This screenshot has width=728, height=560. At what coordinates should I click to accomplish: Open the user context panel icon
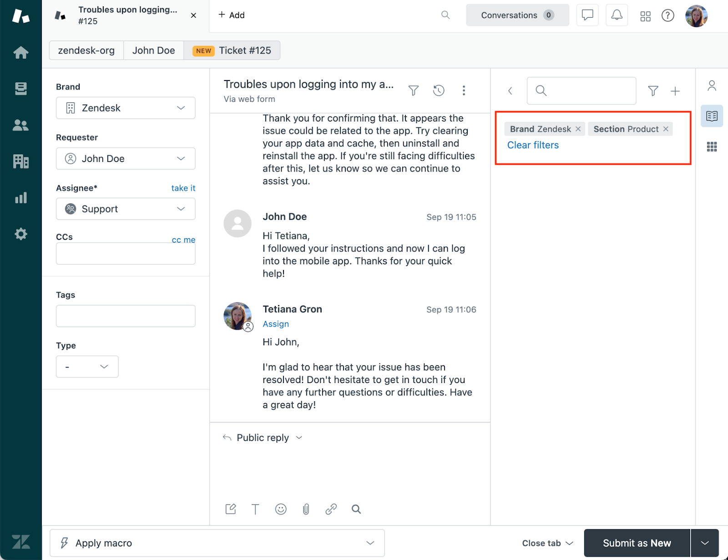(712, 86)
